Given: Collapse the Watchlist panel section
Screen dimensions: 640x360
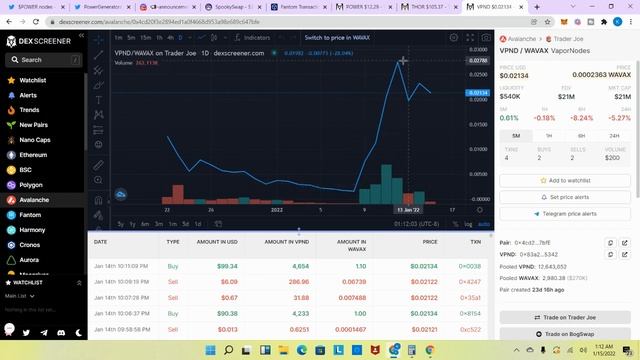Looking at the screenshot, I should (x=79, y=282).
